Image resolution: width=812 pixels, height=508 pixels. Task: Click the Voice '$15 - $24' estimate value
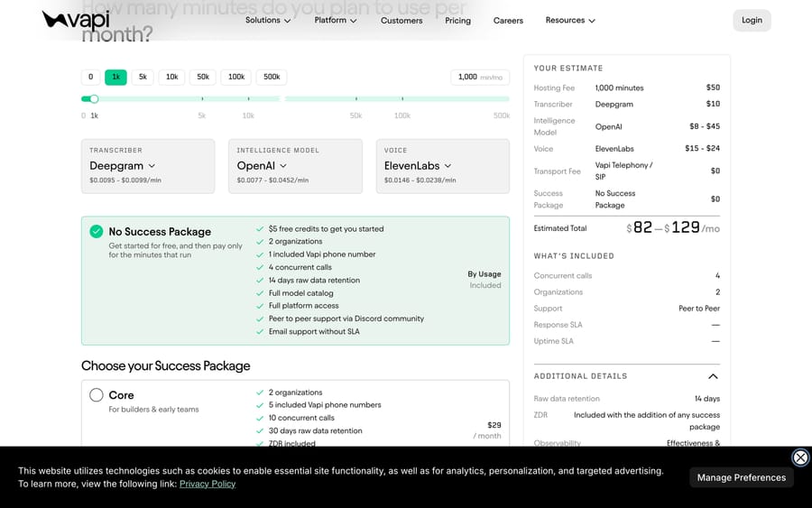[702, 148]
